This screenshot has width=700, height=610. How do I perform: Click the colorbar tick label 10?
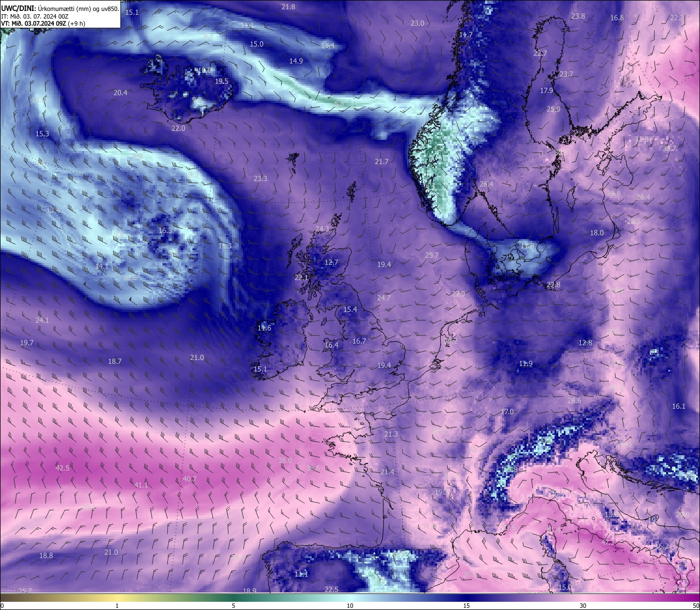(350, 606)
